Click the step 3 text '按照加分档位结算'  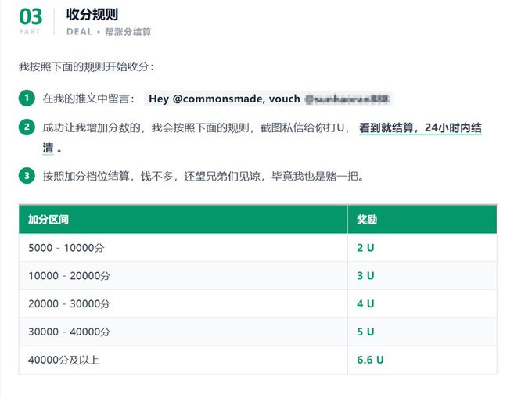click(86, 176)
